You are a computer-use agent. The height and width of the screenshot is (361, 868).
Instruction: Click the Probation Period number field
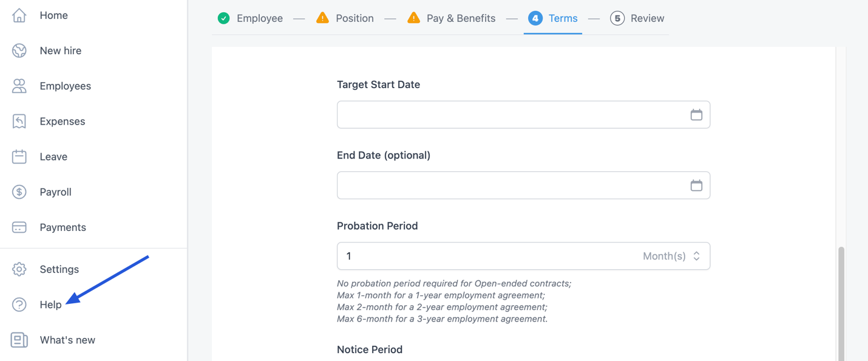pyautogui.click(x=486, y=256)
